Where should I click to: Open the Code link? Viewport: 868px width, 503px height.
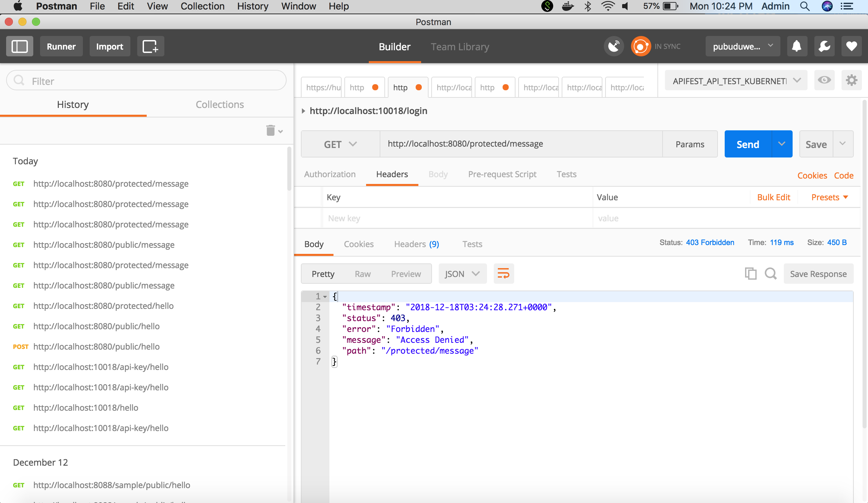pyautogui.click(x=844, y=175)
